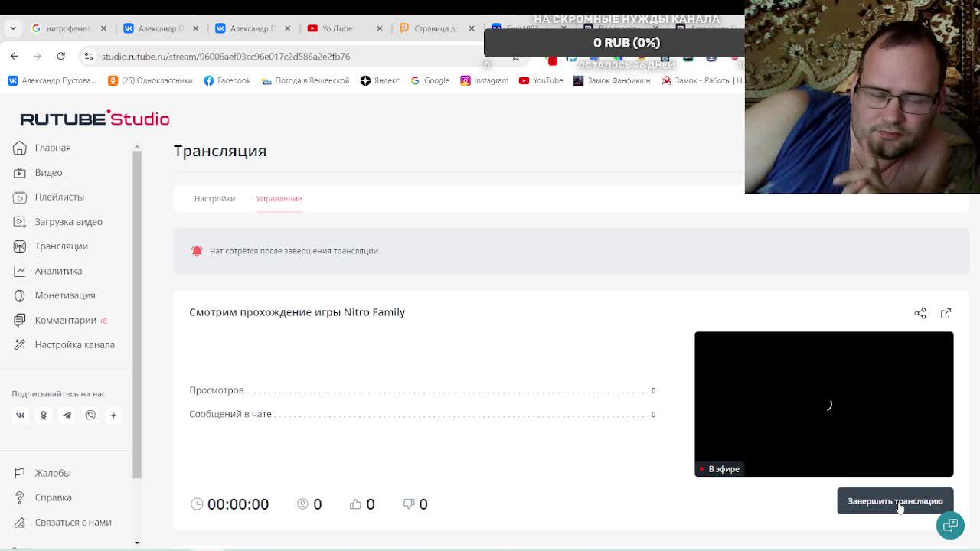The width and height of the screenshot is (980, 551).
Task: Open the support chat bubble icon
Action: click(x=950, y=525)
